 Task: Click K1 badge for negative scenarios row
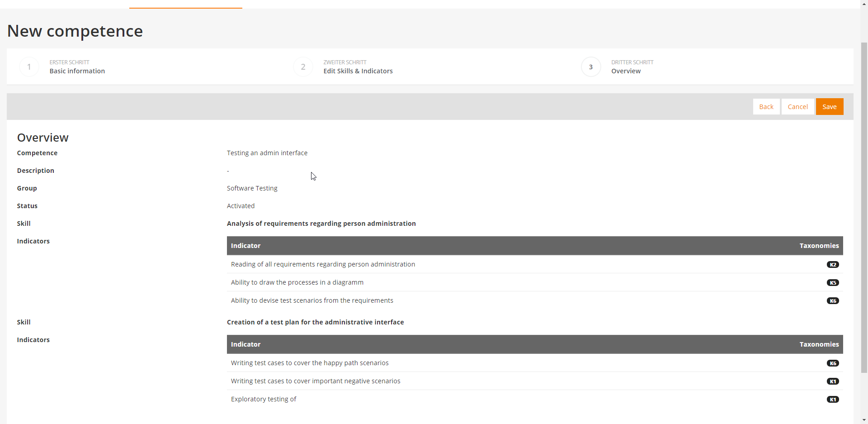coord(832,381)
